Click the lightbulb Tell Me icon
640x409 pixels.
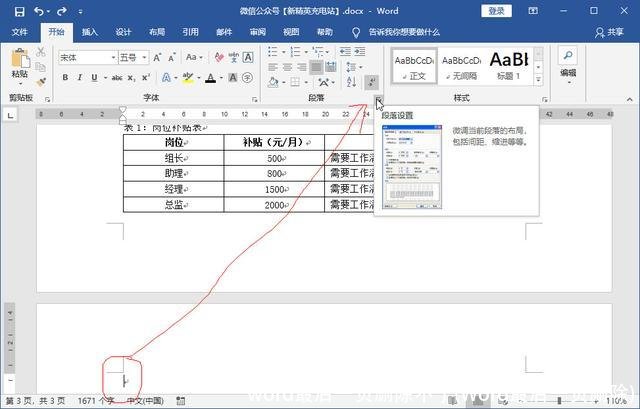click(x=356, y=32)
